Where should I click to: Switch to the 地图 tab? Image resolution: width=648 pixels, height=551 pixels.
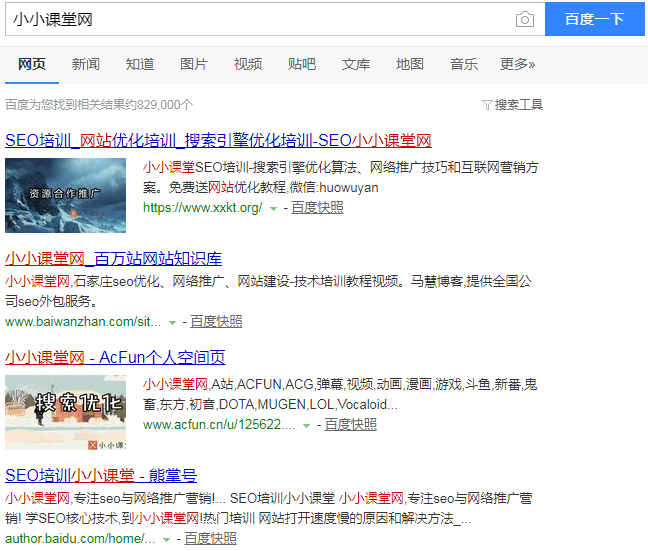tap(410, 64)
